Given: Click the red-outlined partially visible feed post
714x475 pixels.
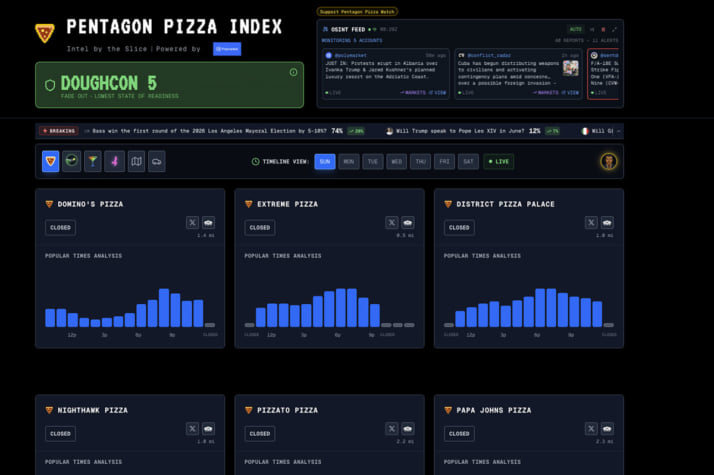Looking at the screenshot, I should point(603,74).
